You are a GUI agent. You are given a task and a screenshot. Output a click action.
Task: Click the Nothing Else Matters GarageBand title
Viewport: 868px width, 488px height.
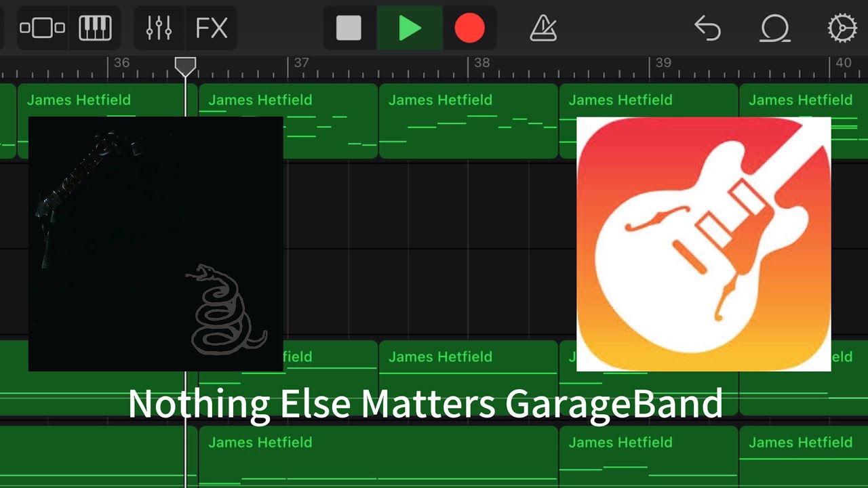point(425,404)
